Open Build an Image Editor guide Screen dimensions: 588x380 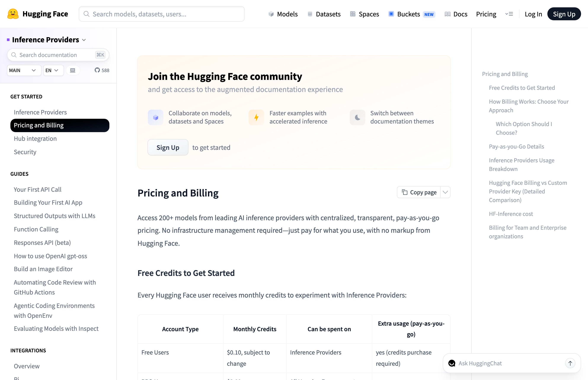[x=43, y=269]
